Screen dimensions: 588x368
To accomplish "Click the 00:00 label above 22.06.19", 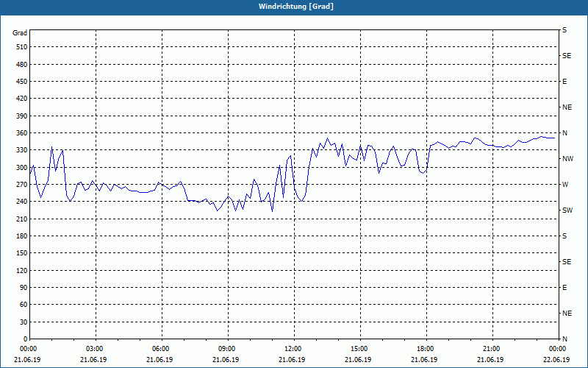I will pyautogui.click(x=558, y=349).
